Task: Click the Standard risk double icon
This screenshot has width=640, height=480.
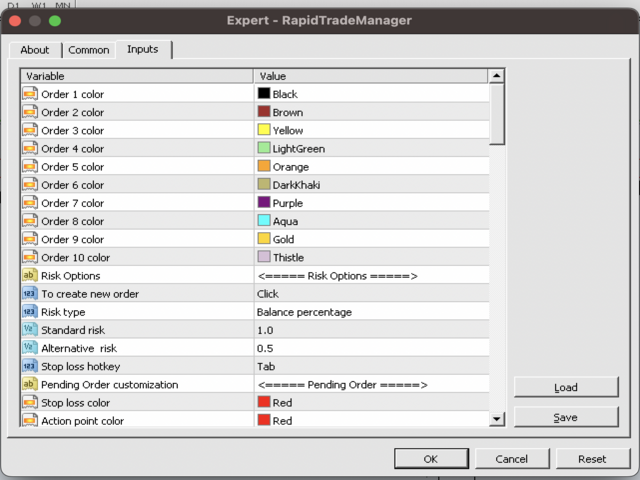Action: point(30,330)
